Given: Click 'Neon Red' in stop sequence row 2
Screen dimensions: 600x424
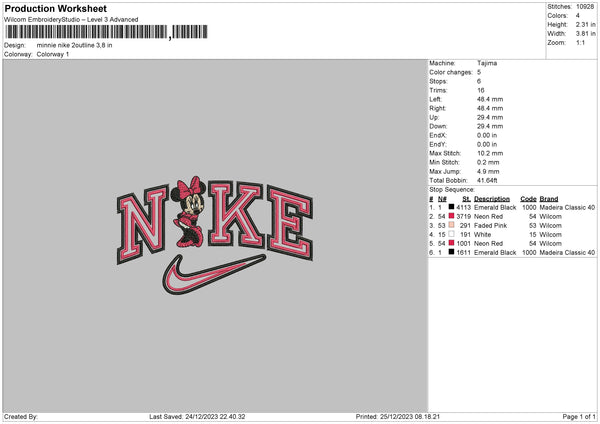Looking at the screenshot, I should 488,217.
